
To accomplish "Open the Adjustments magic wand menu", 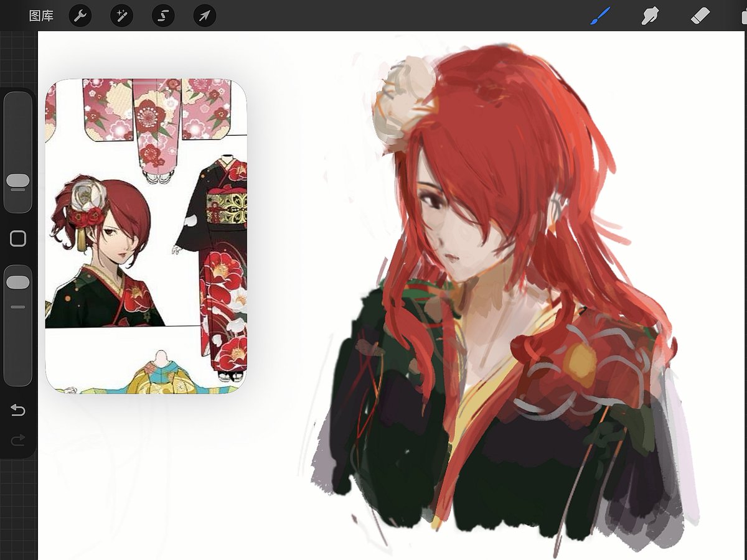I will (122, 16).
